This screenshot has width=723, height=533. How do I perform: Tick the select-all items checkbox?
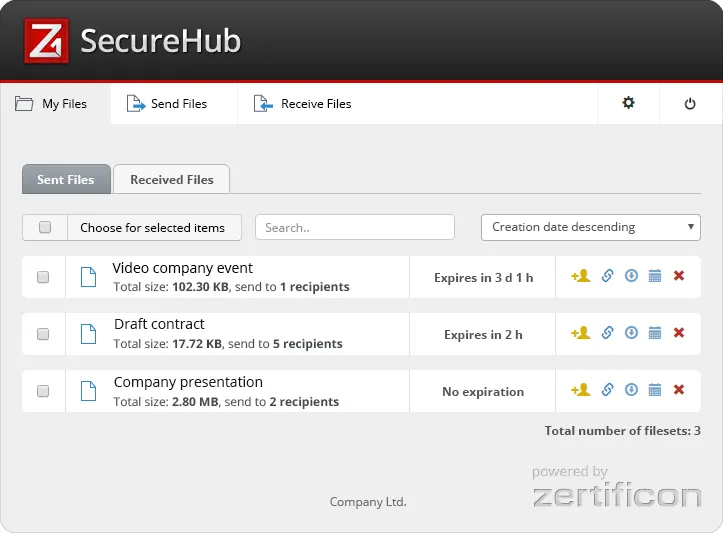tap(45, 227)
